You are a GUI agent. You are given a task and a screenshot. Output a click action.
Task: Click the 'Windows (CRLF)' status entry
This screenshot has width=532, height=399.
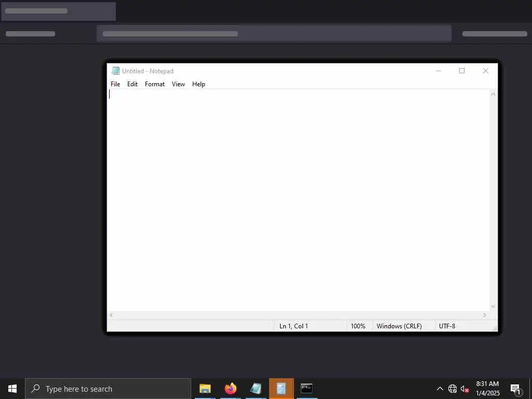399,326
